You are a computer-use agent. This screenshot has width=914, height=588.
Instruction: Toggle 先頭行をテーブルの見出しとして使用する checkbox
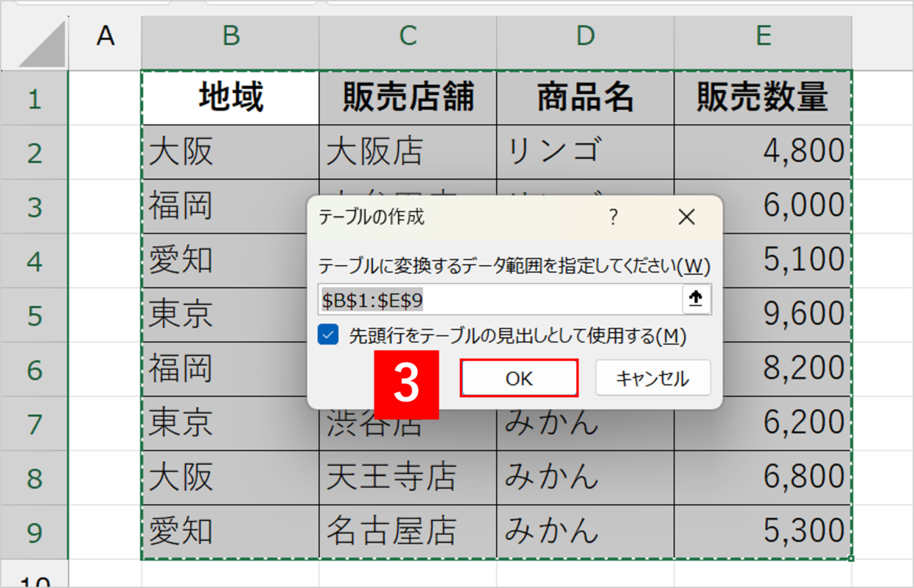point(328,336)
